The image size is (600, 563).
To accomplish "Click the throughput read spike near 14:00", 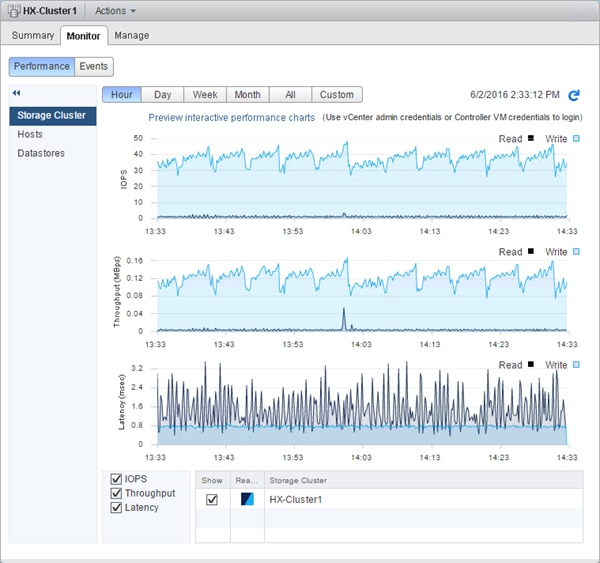I will (344, 318).
